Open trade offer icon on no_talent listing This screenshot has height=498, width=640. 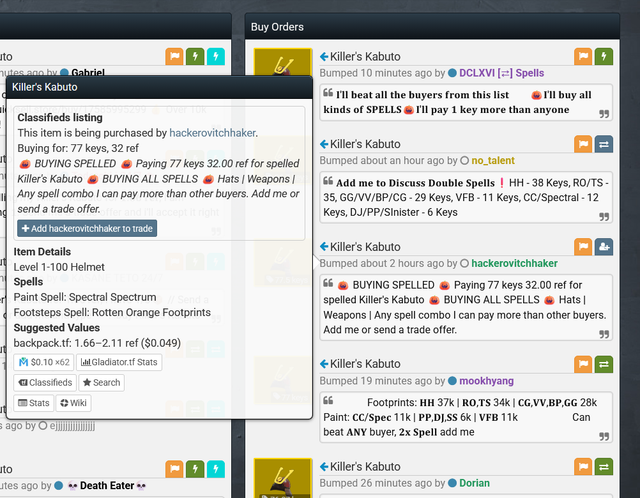[x=604, y=144]
